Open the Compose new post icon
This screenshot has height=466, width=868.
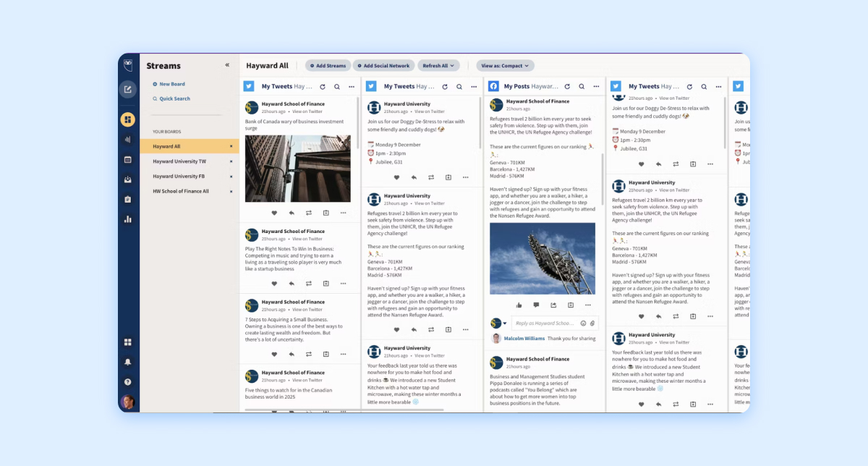127,90
